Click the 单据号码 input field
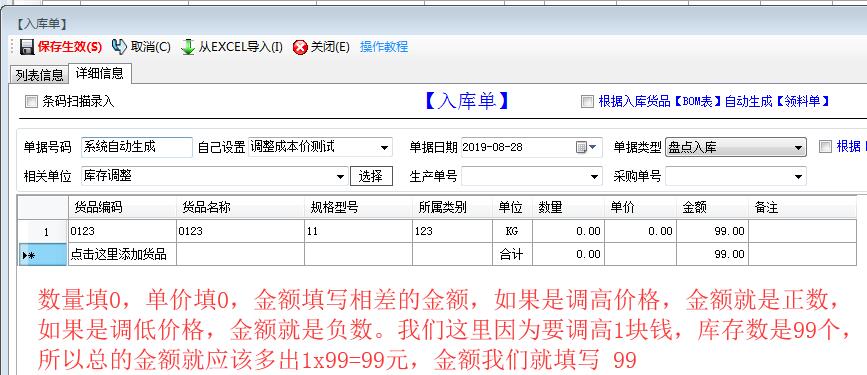The width and height of the screenshot is (867, 375). [x=137, y=147]
